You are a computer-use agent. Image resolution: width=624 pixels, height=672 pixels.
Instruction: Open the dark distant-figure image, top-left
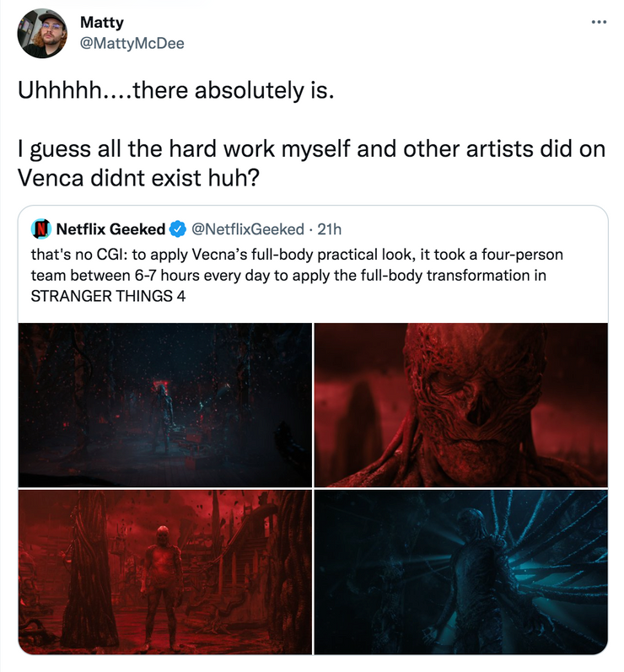coord(165,405)
